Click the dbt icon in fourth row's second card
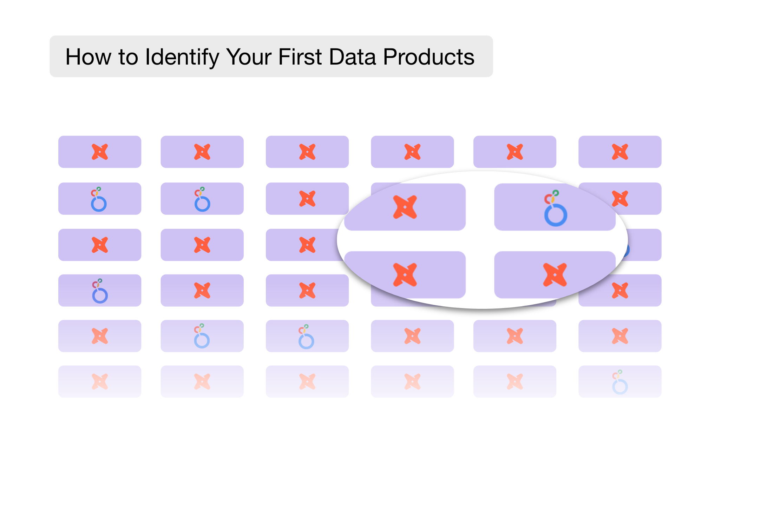Image resolution: width=767 pixels, height=532 pixels. 202,291
